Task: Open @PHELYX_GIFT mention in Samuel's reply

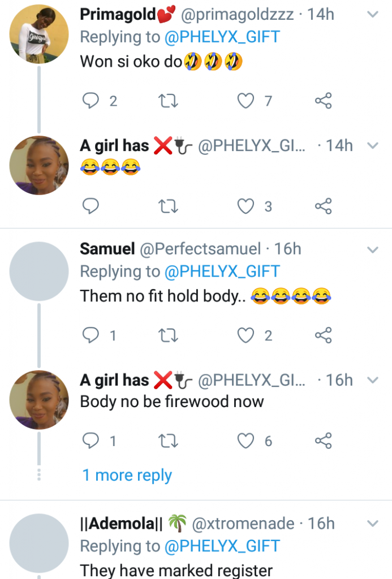Action: pyautogui.click(x=222, y=272)
